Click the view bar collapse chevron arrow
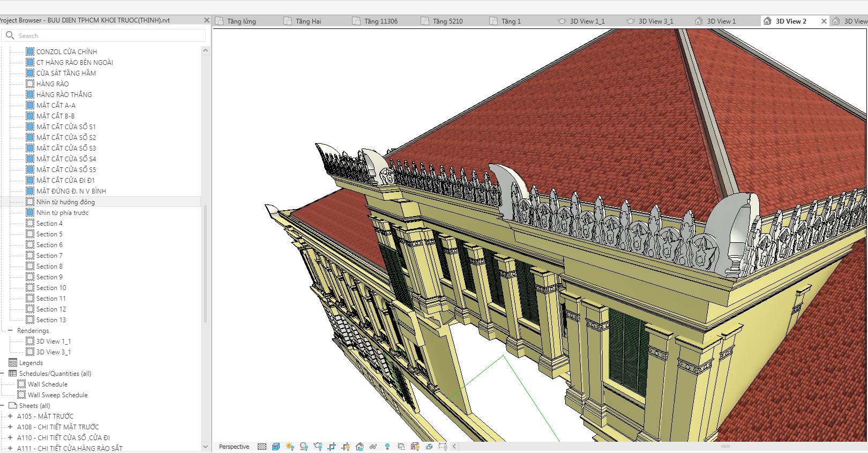This screenshot has height=453, width=868. pyautogui.click(x=454, y=447)
